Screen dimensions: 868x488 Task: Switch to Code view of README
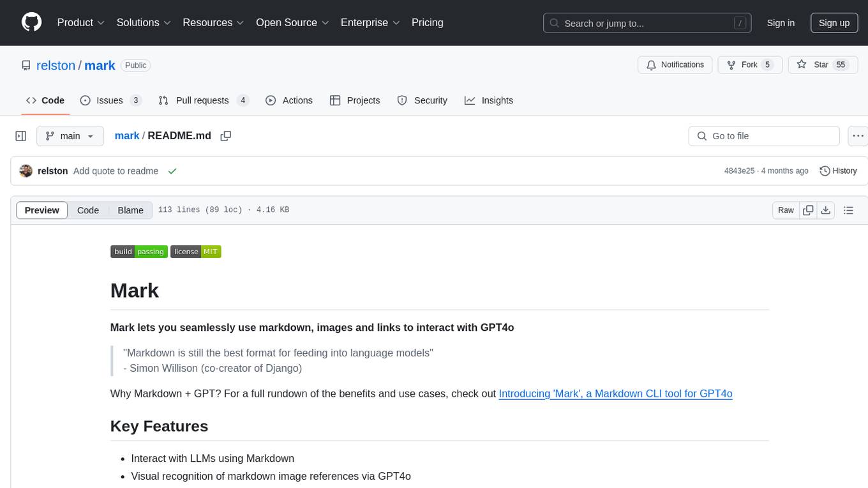point(88,210)
